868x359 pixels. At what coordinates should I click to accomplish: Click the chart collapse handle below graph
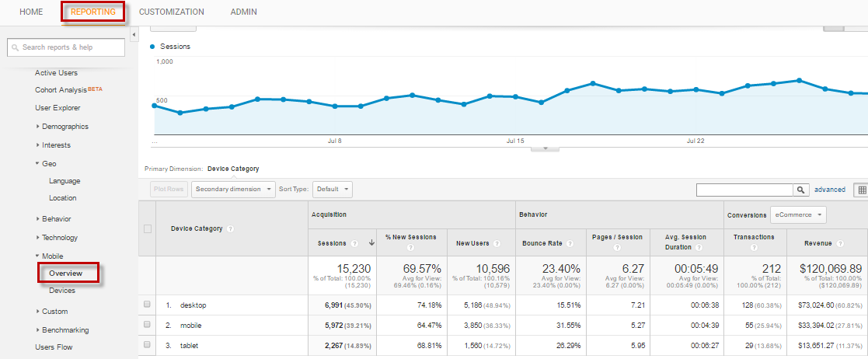coord(546,148)
